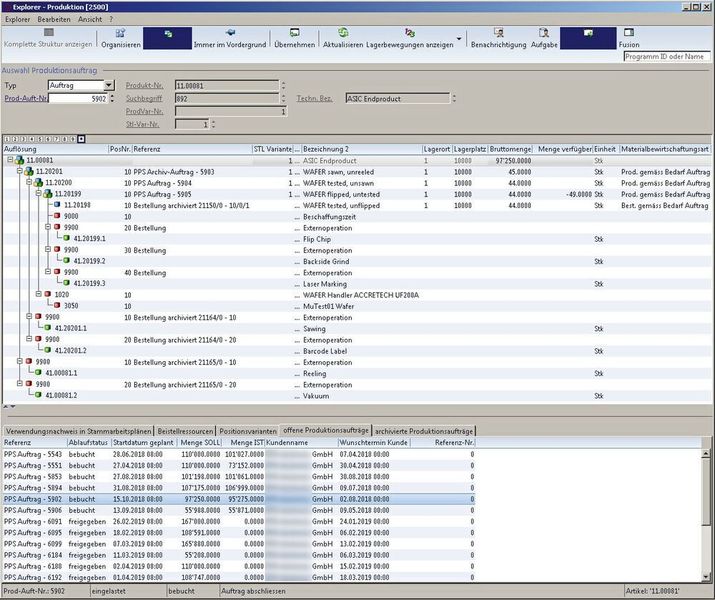715x600 pixels.
Task: Click the assembly icon of 11.20201
Action: click(29, 172)
